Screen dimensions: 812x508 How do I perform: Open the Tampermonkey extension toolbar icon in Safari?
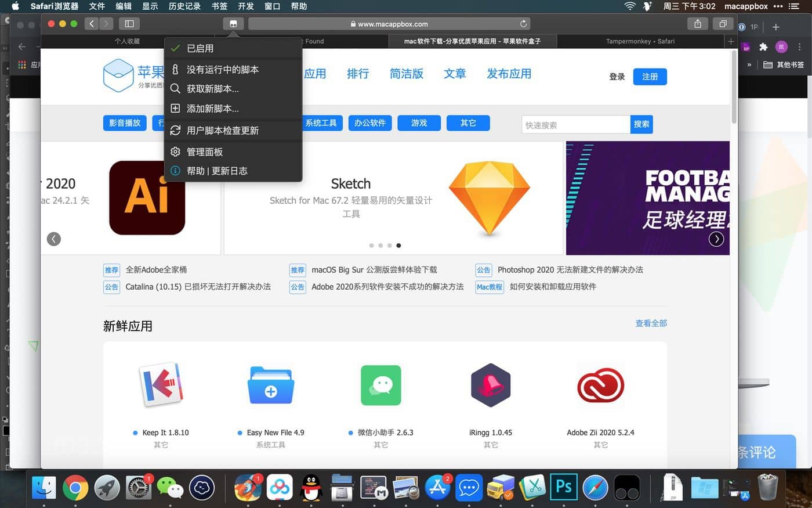coord(233,24)
